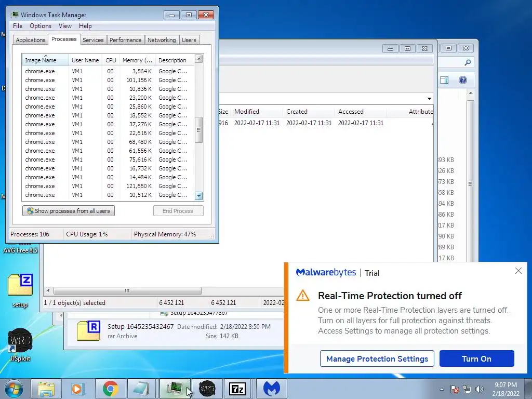
Task: Switch to the Performance tab
Action: (x=125, y=39)
